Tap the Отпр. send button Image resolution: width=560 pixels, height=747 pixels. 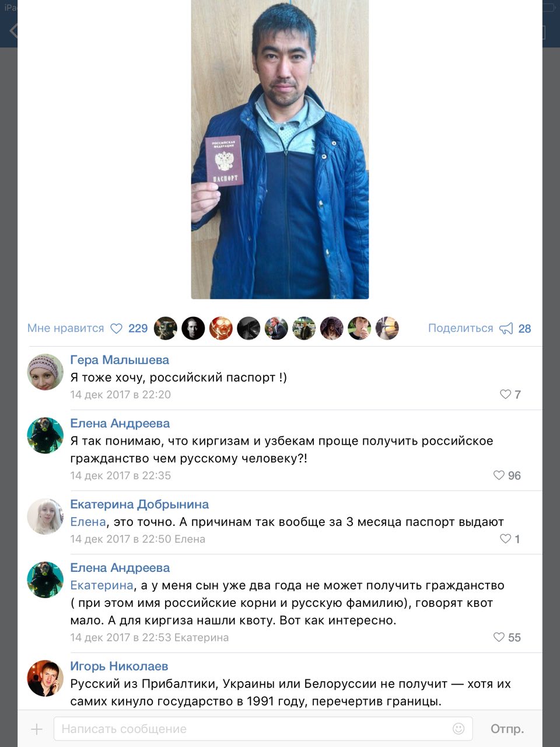pos(507,729)
